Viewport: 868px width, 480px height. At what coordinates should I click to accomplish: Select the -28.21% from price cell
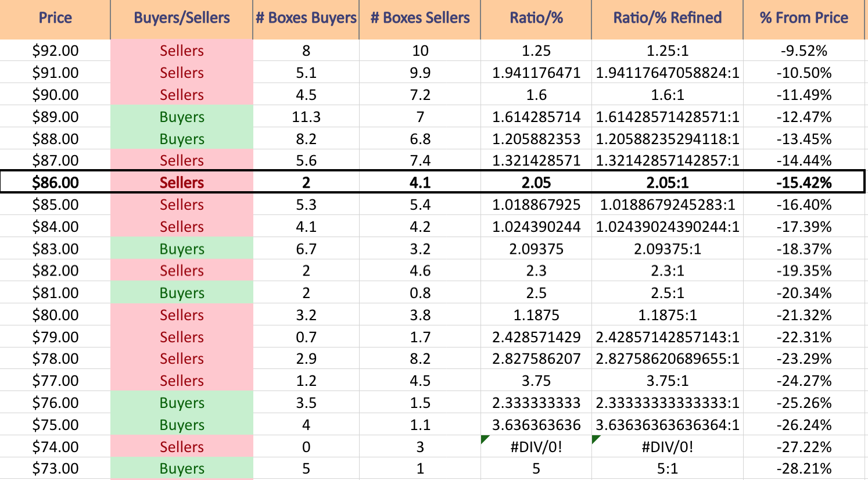click(x=804, y=468)
